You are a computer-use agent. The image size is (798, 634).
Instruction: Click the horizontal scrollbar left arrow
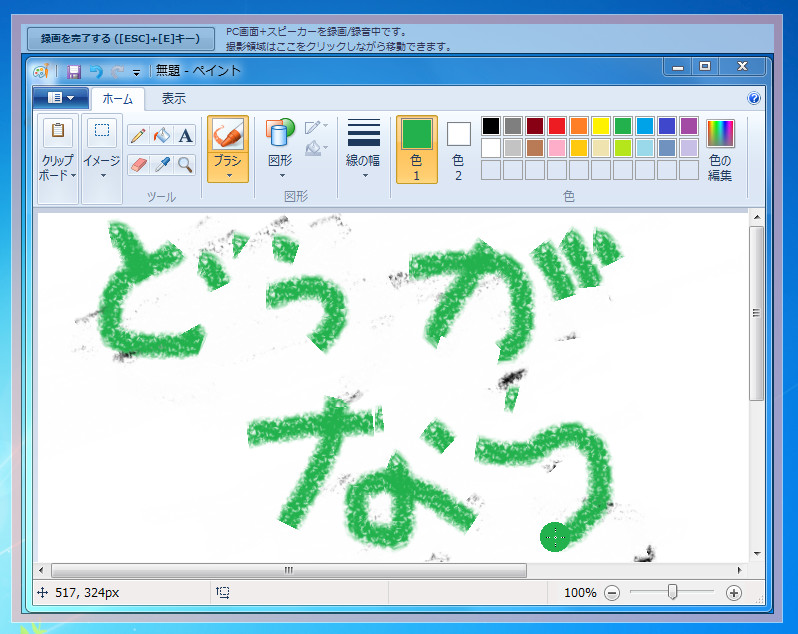[41, 570]
